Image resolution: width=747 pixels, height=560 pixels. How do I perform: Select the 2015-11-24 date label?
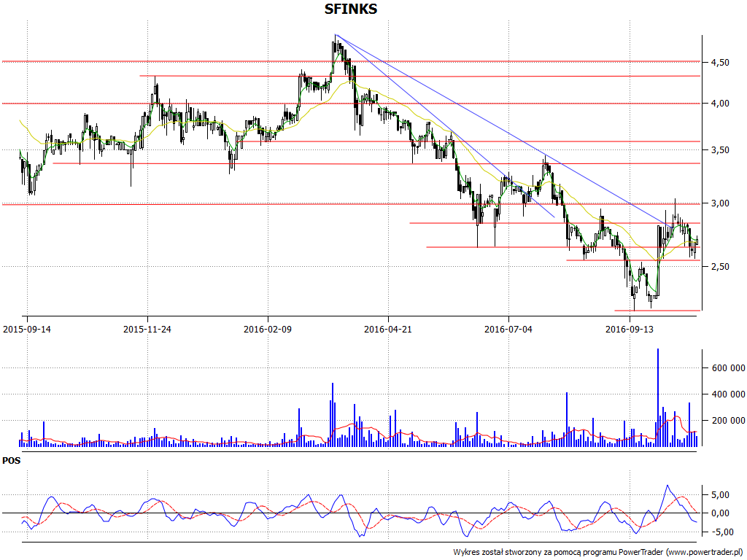pos(147,329)
